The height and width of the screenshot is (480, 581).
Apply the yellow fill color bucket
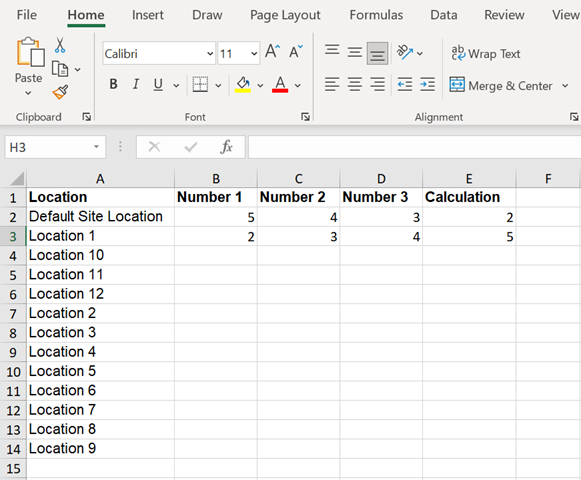243,85
